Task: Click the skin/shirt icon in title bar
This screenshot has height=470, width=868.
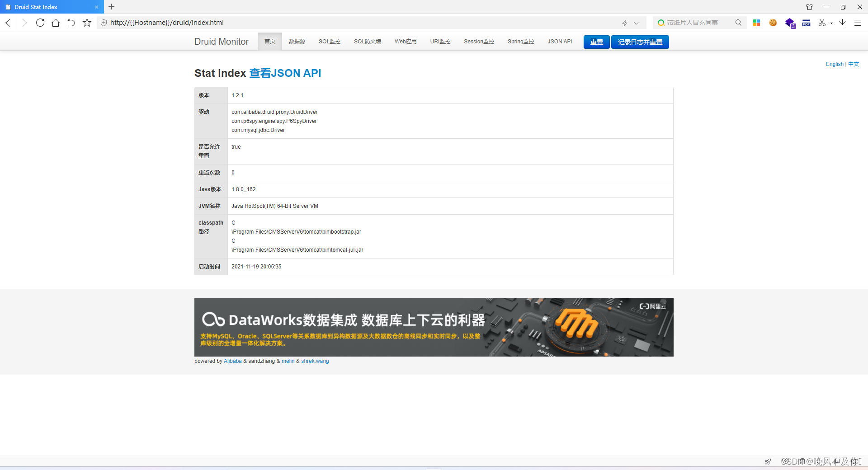Action: (809, 7)
